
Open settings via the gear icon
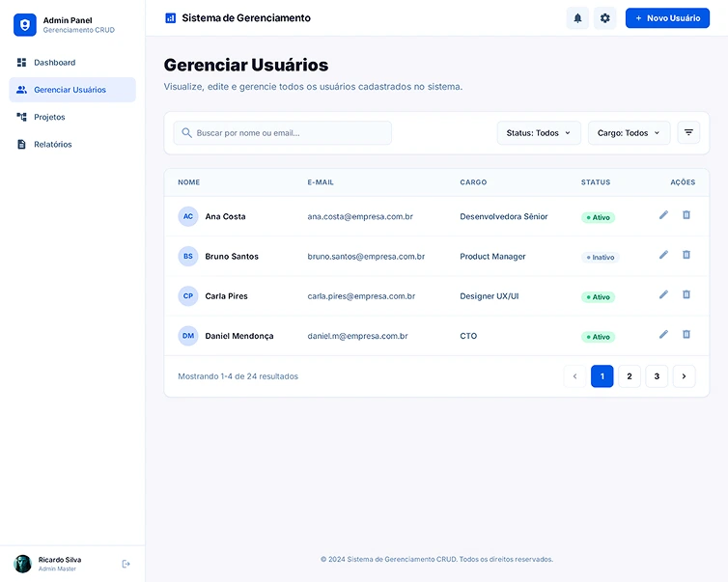[605, 18]
